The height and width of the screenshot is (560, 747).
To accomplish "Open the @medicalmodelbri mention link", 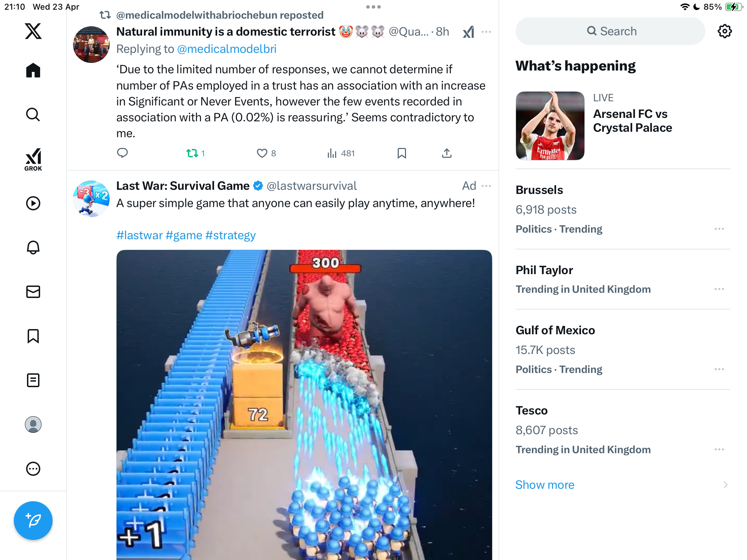I will (x=227, y=49).
